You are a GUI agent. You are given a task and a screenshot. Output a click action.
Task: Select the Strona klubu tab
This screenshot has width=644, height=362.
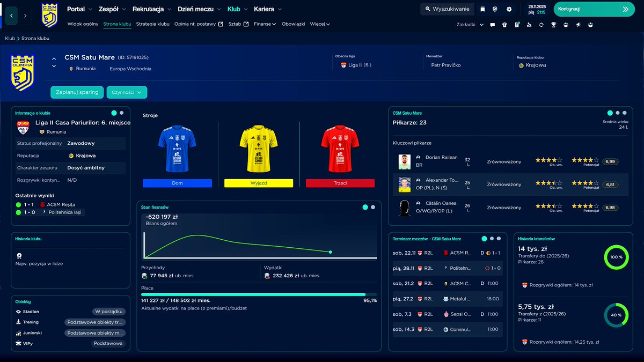pyautogui.click(x=117, y=24)
